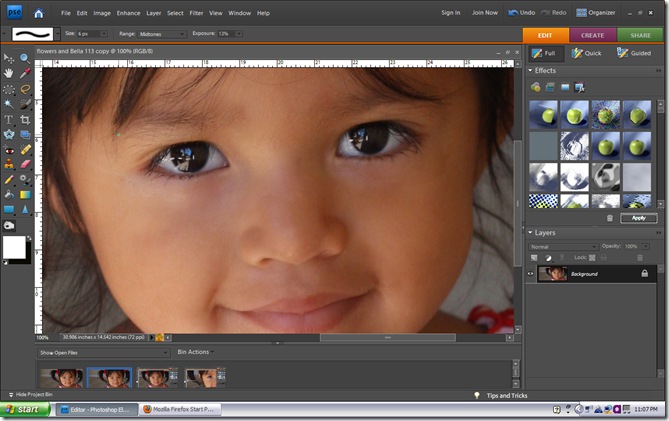Open the layer blend mode Normal dropdown

point(563,246)
